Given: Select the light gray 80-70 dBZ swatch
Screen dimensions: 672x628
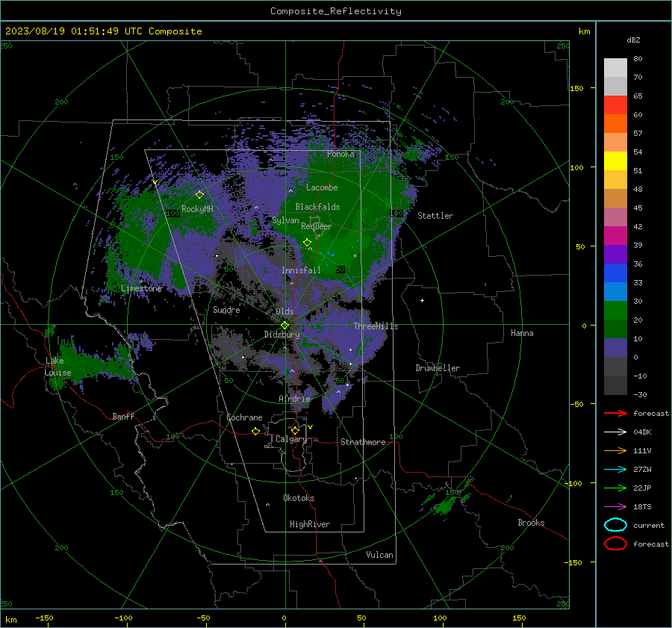Looking at the screenshot, I should [615, 68].
